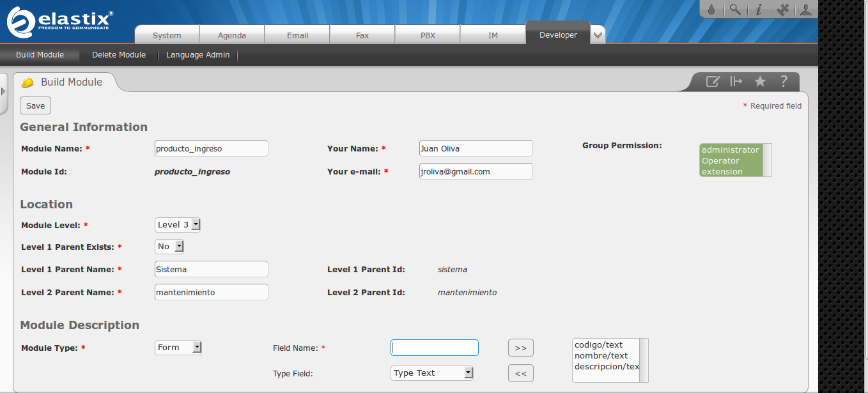Click the expand-panel arrow icon near the star
Screen dimensions: 868x393
(x=736, y=82)
